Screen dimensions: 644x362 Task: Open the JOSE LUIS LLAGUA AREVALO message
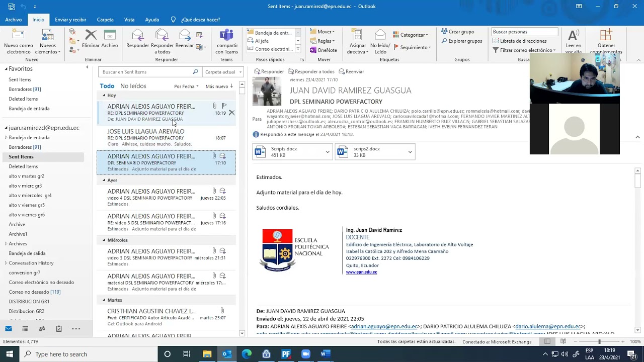pos(166,137)
